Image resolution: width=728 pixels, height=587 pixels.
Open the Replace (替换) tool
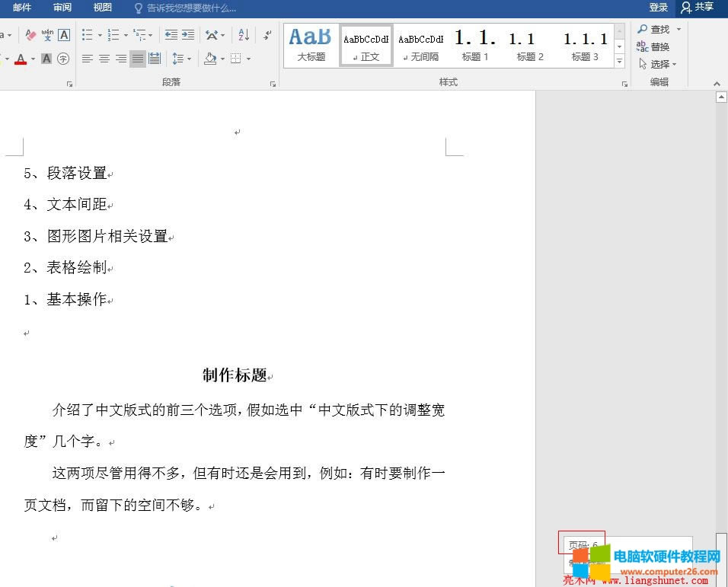[x=656, y=46]
